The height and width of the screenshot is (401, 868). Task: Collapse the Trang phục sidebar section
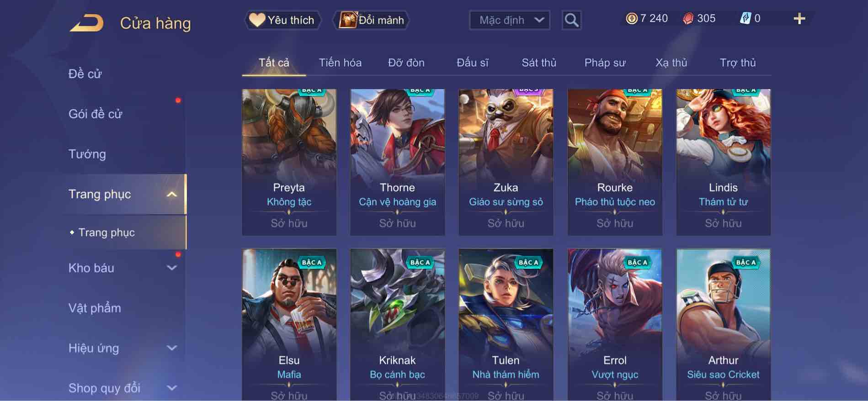click(171, 194)
